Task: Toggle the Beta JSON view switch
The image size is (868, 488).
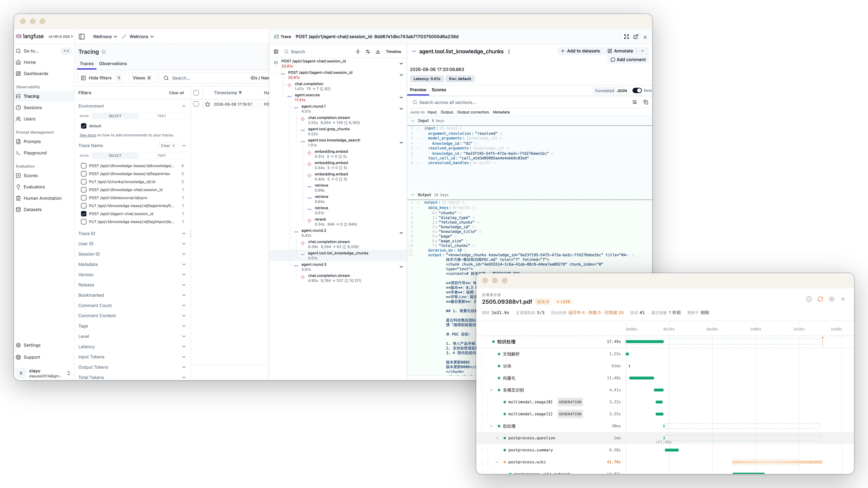Action: pyautogui.click(x=637, y=90)
